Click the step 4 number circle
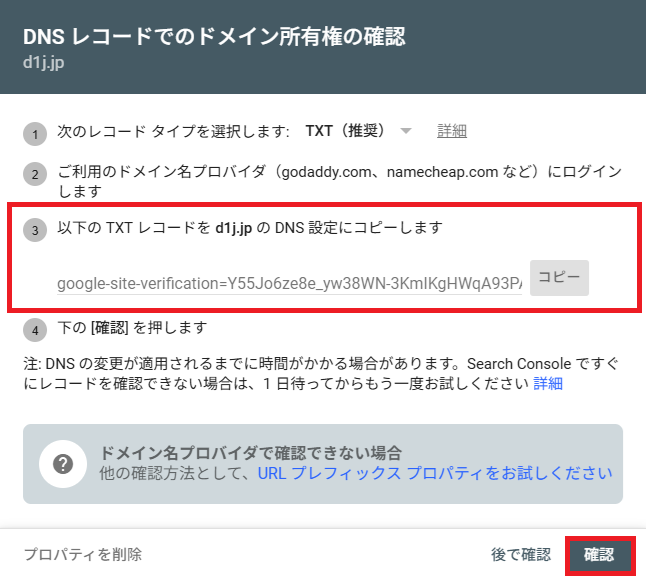This screenshot has width=646, height=584. tap(36, 329)
